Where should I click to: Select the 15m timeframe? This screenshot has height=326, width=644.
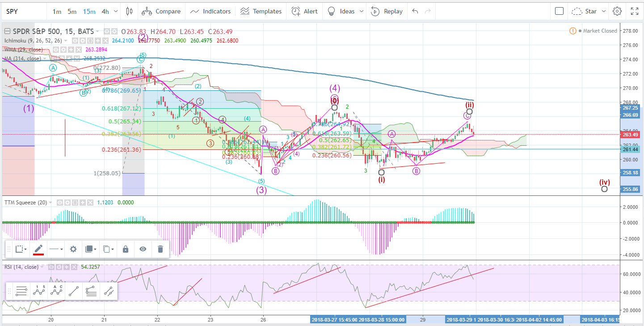click(89, 11)
